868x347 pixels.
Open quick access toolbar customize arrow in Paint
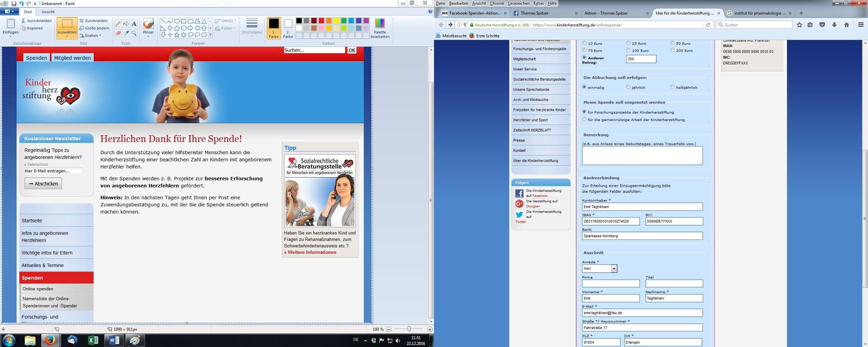coord(35,3)
